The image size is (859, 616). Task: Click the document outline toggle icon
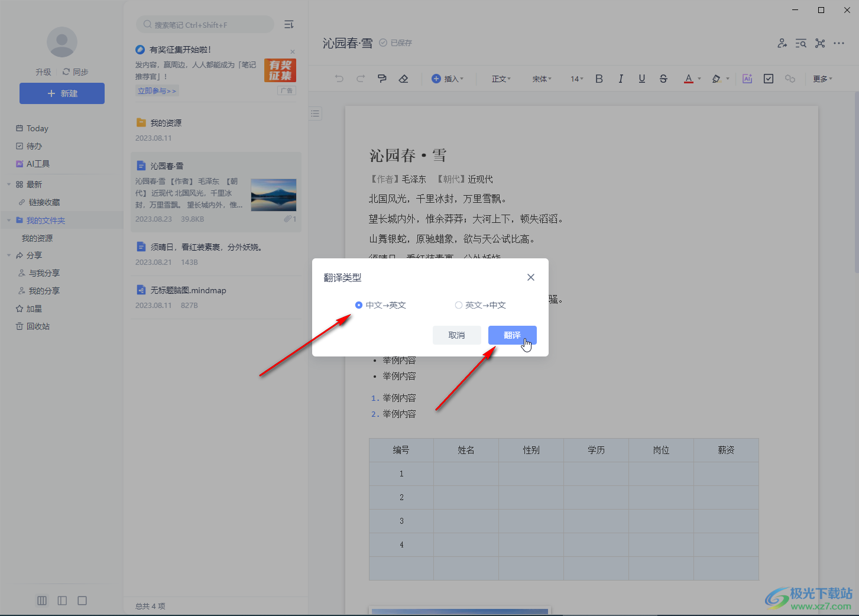tap(316, 114)
